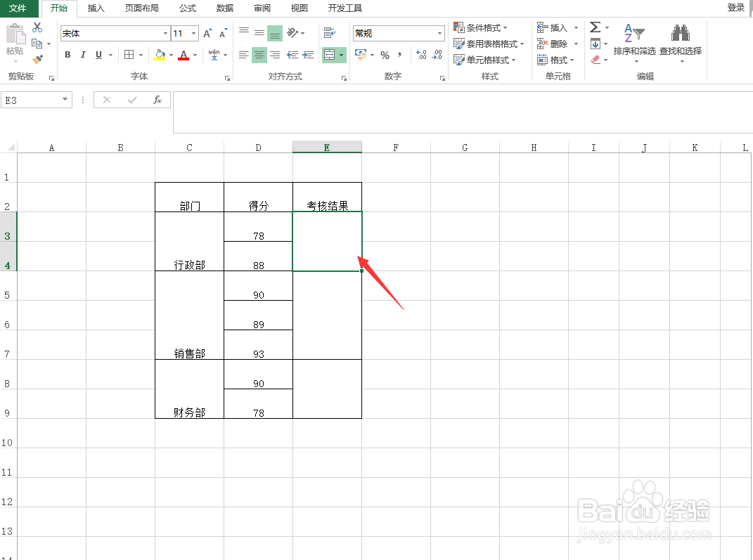
Task: Click the text orientation icon
Action: (292, 32)
